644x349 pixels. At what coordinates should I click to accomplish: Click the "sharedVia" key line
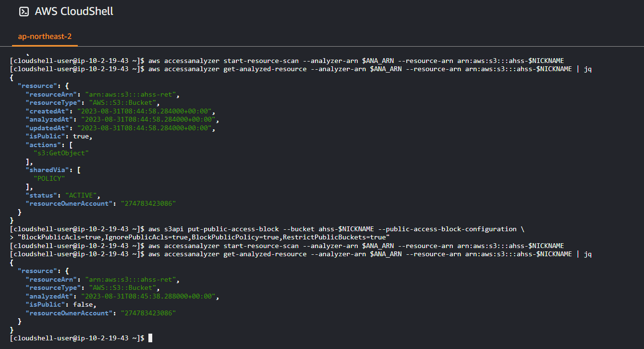click(53, 170)
